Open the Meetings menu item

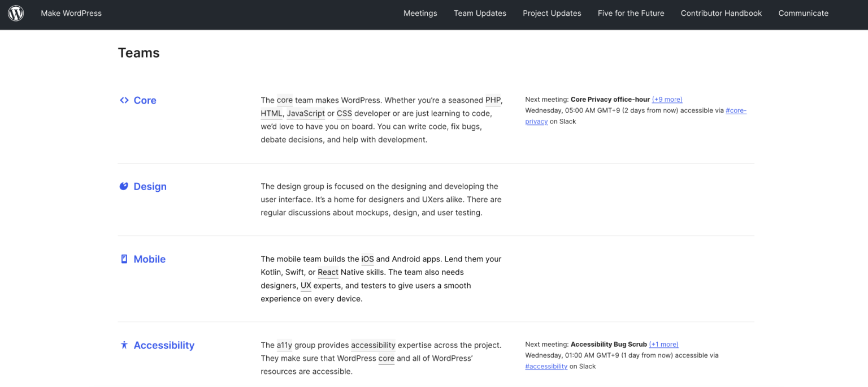coord(420,13)
